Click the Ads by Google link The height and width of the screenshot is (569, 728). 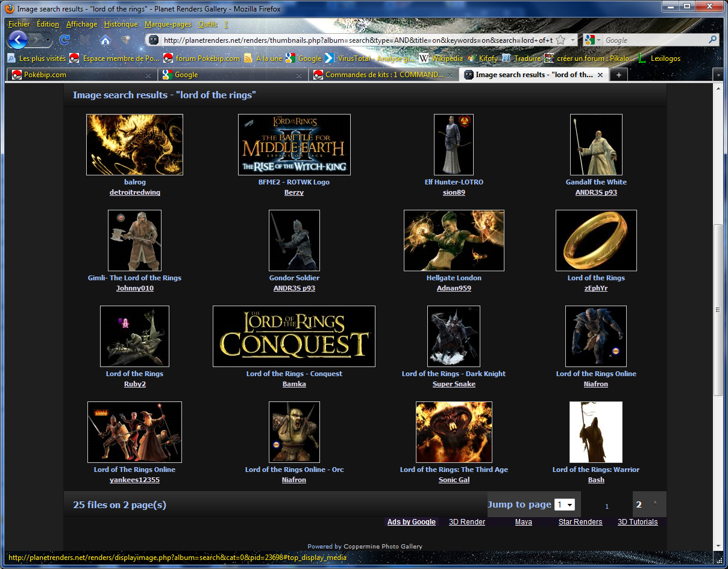point(412,522)
